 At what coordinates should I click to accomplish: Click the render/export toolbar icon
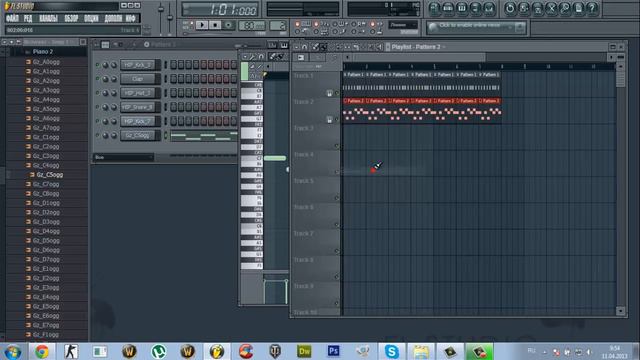538,8
